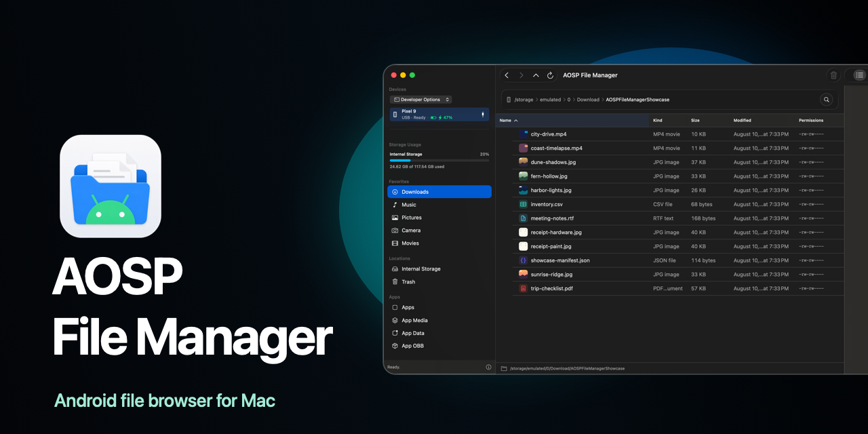
Task: Click the receipt-hardware.jpg file icon
Action: point(524,233)
